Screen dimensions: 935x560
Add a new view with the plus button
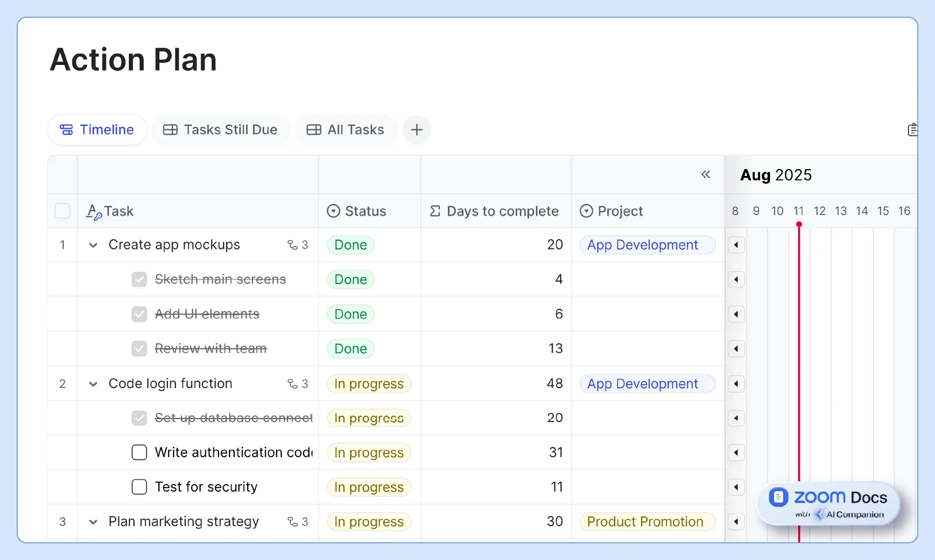(x=417, y=130)
